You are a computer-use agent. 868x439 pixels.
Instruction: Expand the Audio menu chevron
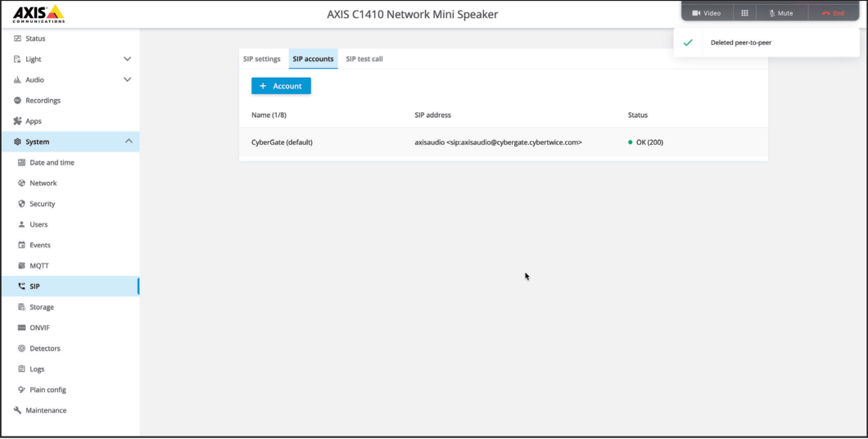pyautogui.click(x=127, y=79)
